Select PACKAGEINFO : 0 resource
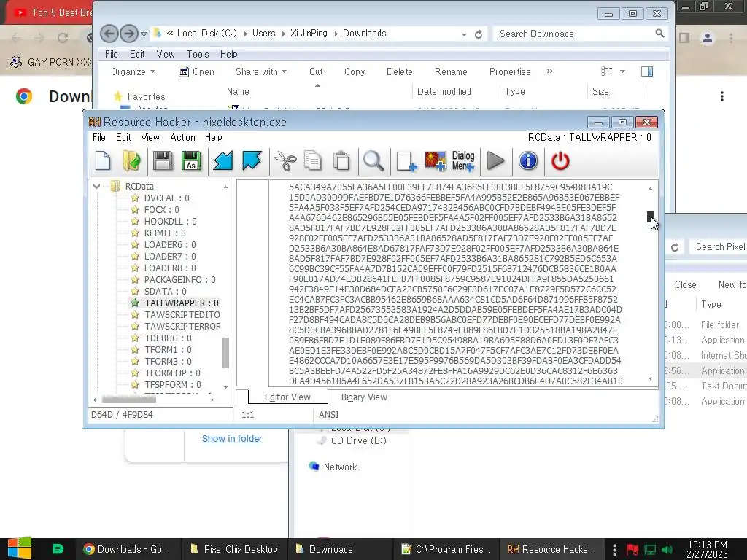747x560 pixels. coord(179,279)
